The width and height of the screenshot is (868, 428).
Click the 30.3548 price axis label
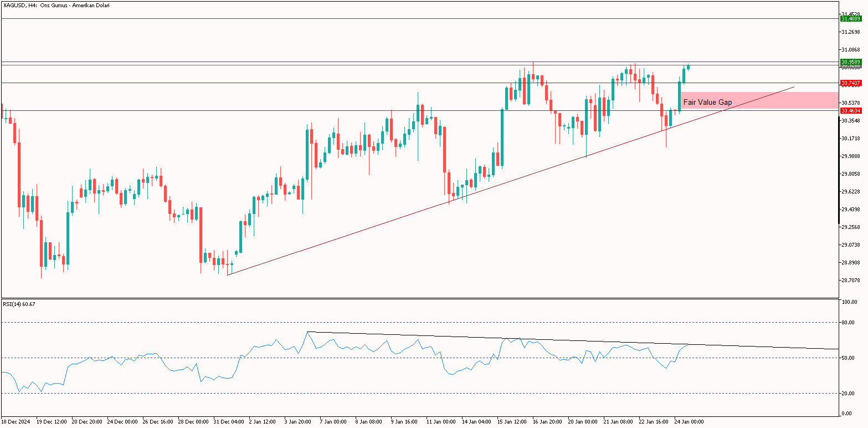pyautogui.click(x=850, y=120)
